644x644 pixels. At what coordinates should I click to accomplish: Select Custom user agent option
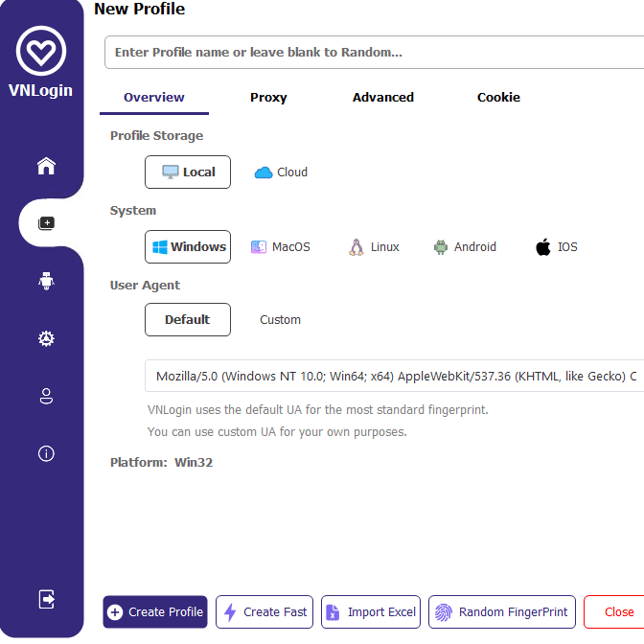coord(281,319)
